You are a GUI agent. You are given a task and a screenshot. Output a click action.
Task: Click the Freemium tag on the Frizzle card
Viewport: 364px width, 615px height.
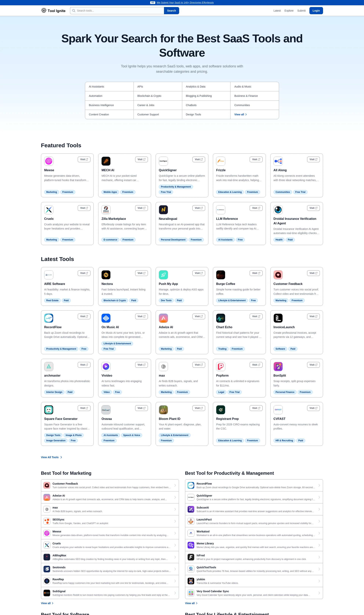tap(252, 192)
